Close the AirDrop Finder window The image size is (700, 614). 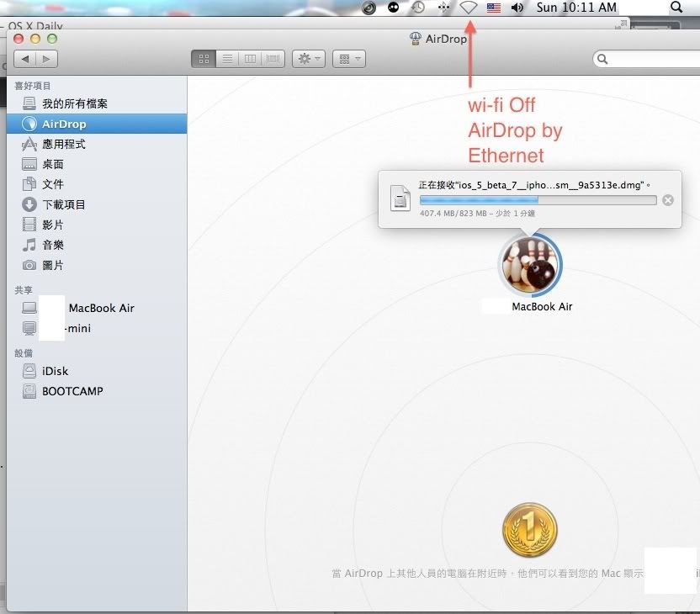tap(19, 39)
